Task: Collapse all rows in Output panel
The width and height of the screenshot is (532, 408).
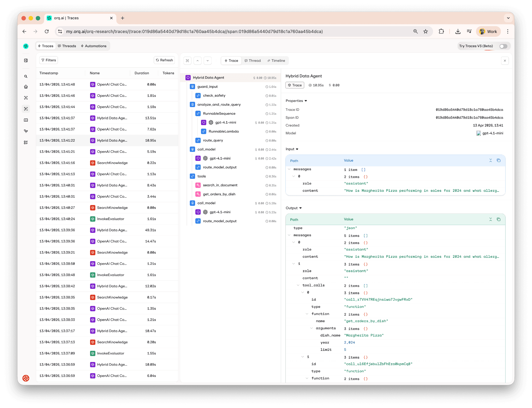Action: click(x=490, y=220)
